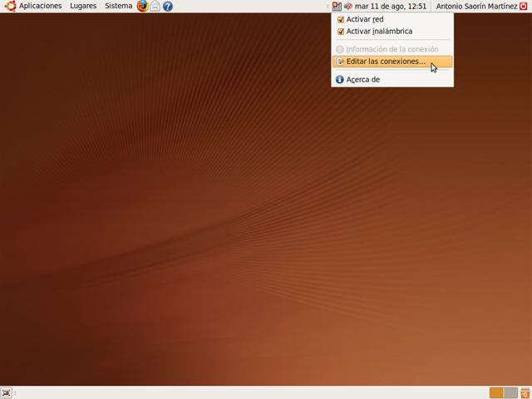Click the volume speaker icon in panel
Screen dimensions: 532x399
tap(348, 6)
